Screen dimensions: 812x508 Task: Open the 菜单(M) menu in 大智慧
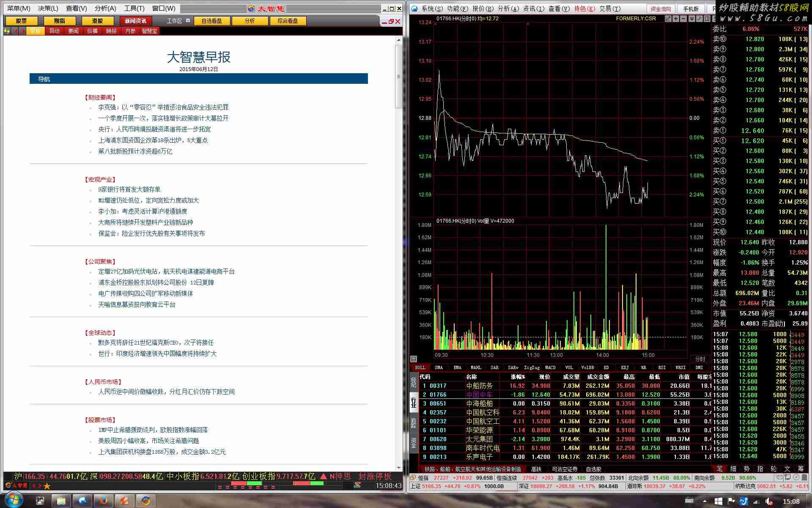(19, 8)
